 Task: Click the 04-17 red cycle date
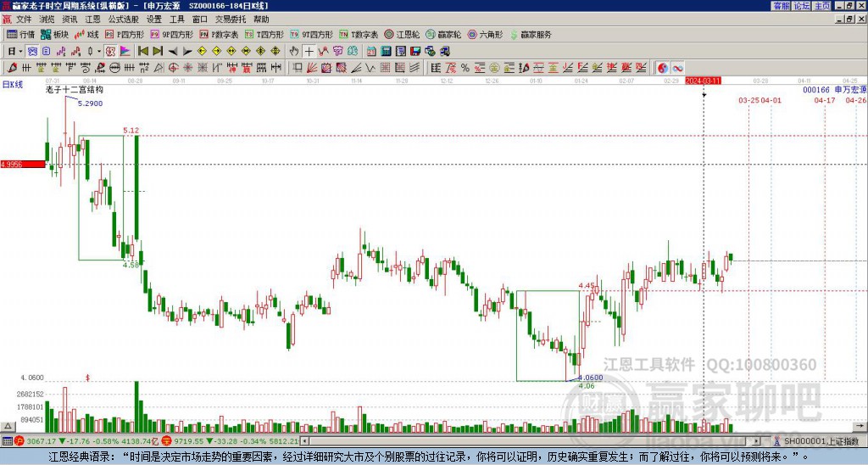tap(824, 100)
